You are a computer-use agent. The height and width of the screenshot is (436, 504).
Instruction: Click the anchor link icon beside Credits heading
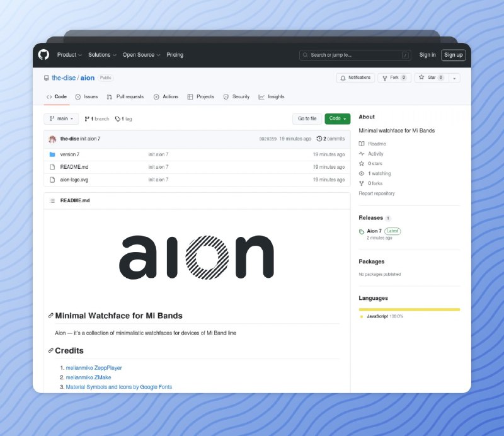point(51,350)
